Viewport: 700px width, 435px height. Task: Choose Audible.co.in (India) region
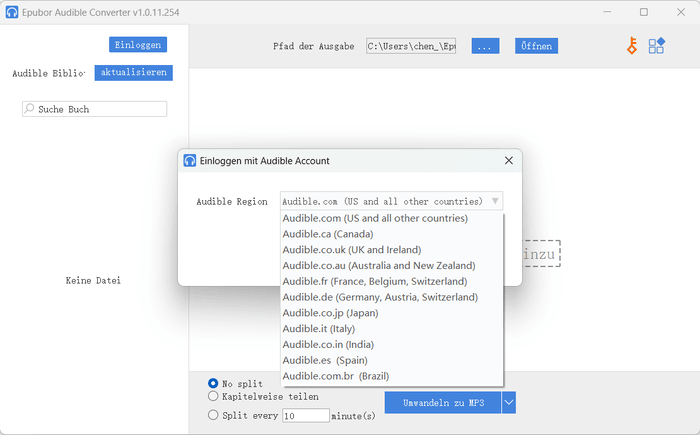tap(392, 344)
